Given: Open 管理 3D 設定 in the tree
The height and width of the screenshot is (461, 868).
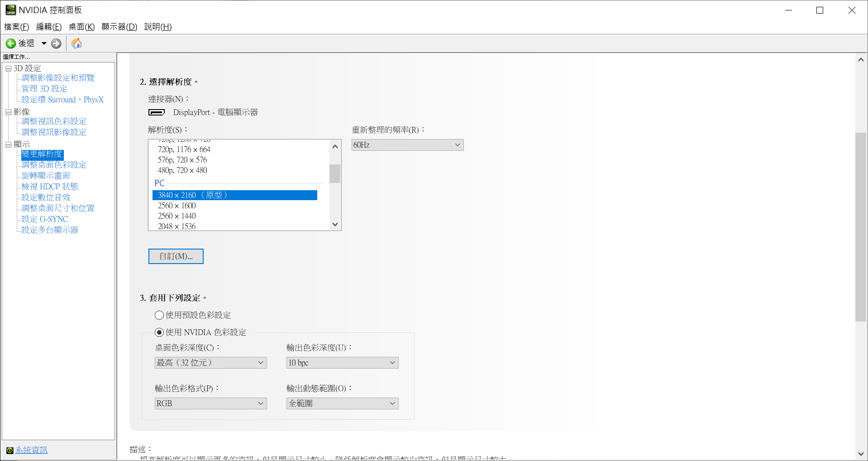Looking at the screenshot, I should click(x=44, y=89).
